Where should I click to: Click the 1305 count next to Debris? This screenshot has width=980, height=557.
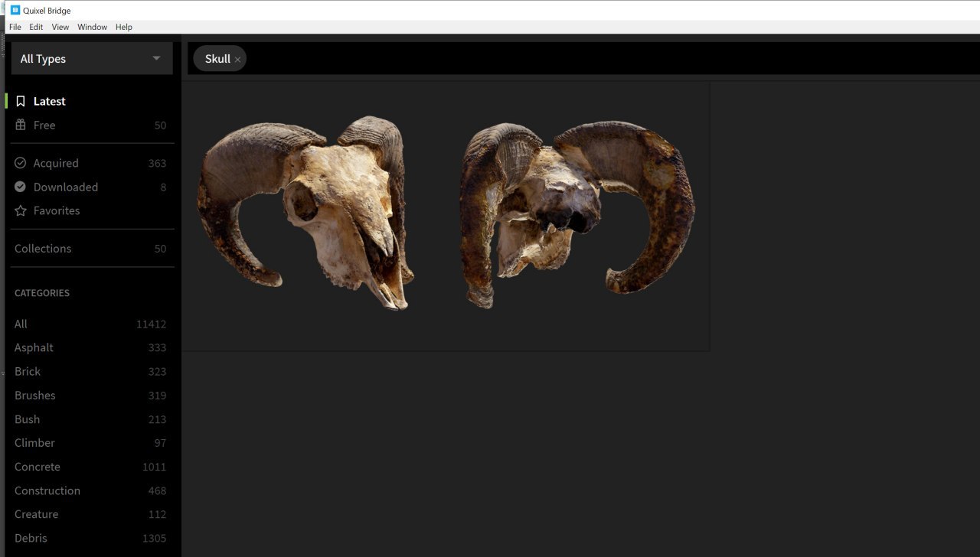[x=154, y=539]
